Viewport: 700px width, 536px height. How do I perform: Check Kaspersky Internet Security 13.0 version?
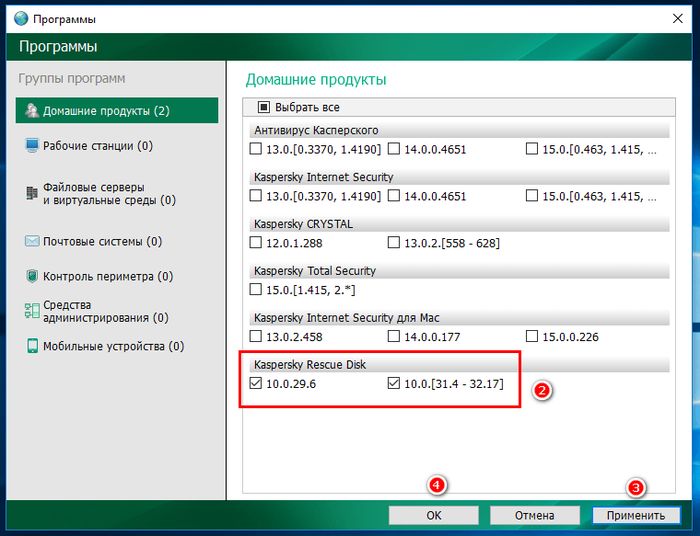coord(255,195)
